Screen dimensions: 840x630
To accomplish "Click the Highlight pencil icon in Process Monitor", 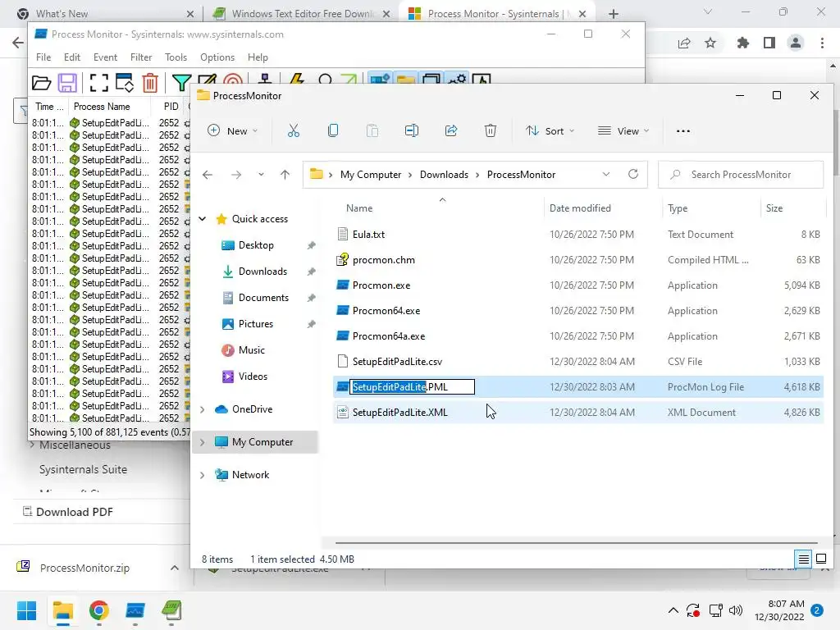I will tap(208, 80).
